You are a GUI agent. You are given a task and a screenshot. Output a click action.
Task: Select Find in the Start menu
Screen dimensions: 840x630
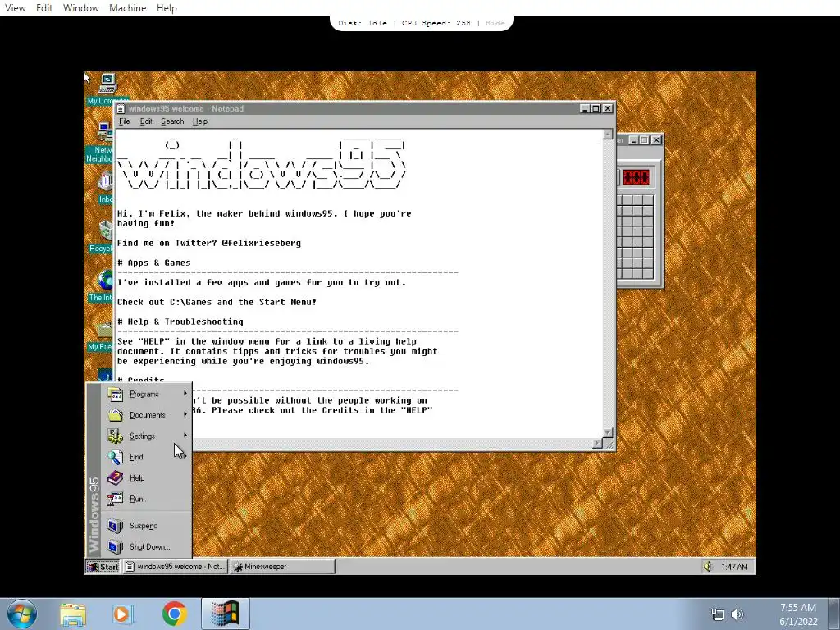[x=146, y=457]
